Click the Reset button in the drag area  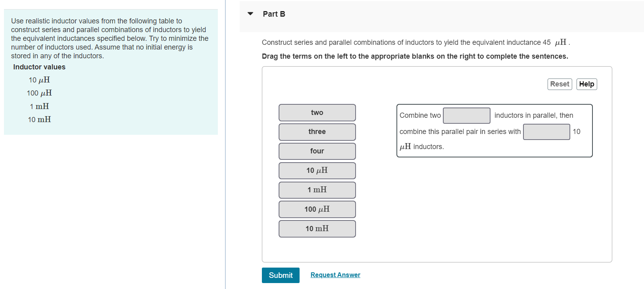(559, 84)
